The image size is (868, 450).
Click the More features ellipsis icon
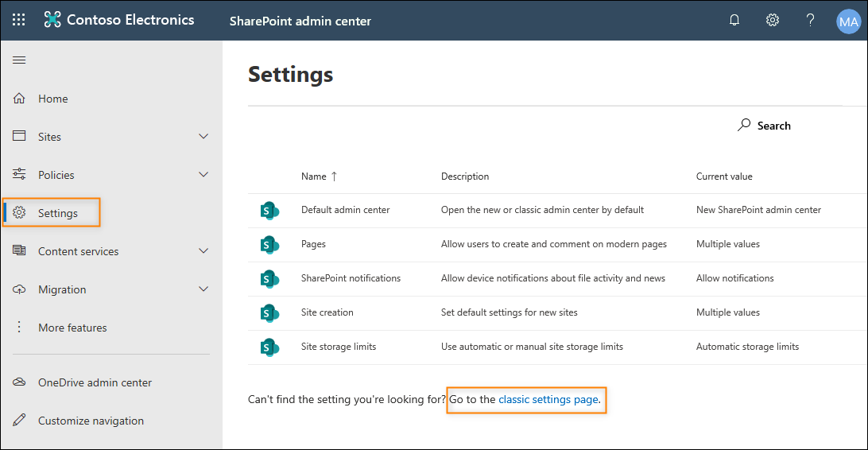point(19,327)
